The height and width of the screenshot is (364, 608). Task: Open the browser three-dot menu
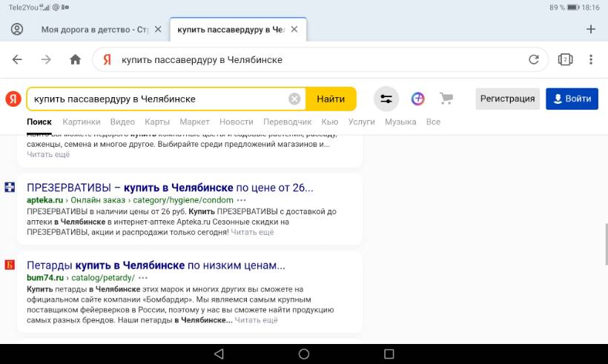click(591, 60)
